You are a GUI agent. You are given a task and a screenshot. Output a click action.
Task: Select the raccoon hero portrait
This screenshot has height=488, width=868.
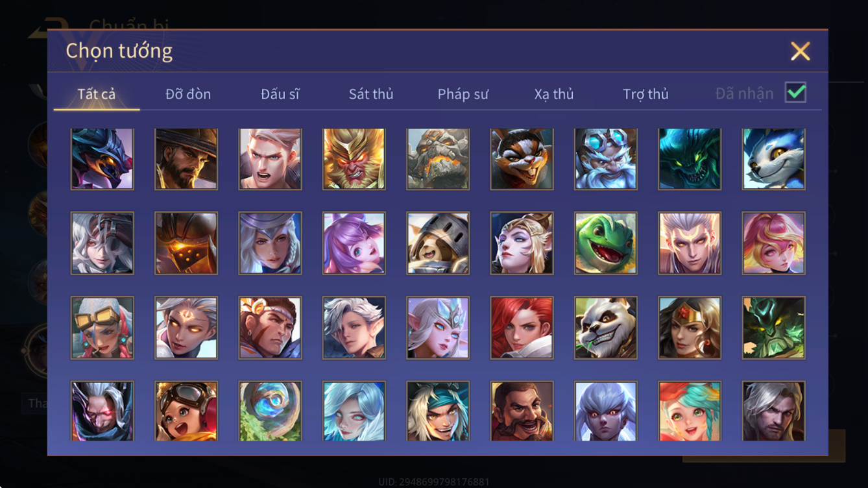pos(522,159)
